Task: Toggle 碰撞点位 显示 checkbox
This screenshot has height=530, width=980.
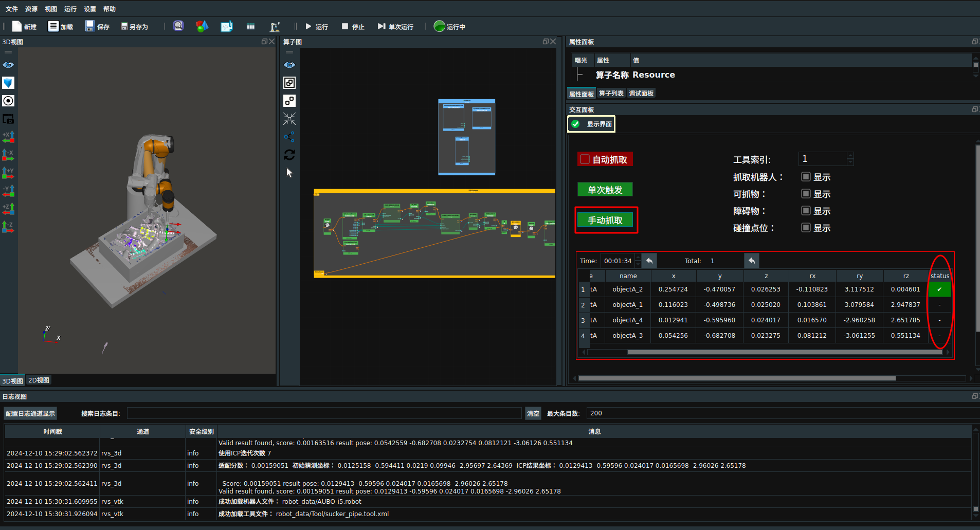Action: coord(806,228)
